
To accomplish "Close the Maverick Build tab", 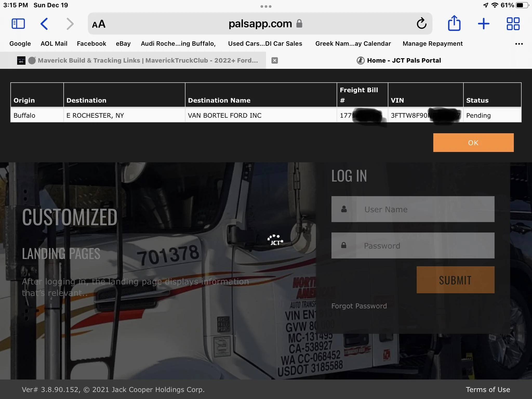I will [275, 61].
